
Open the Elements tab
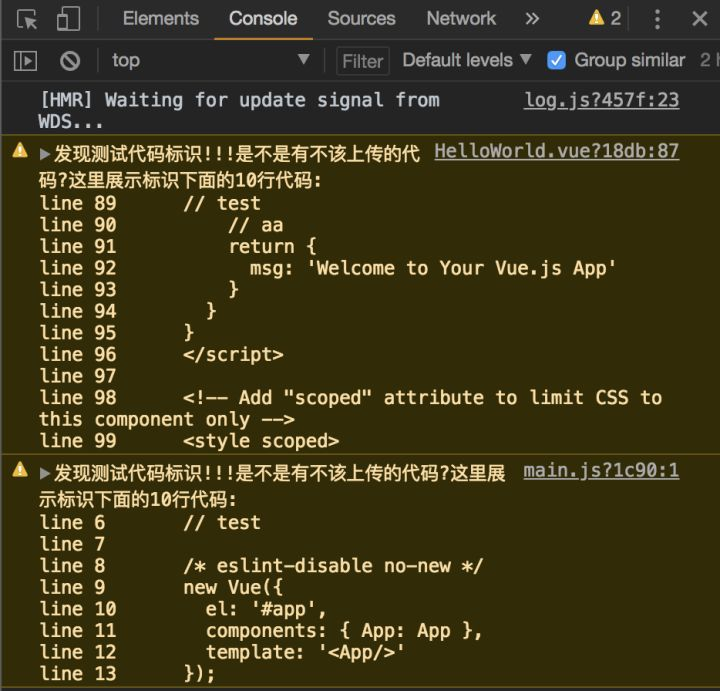click(161, 19)
